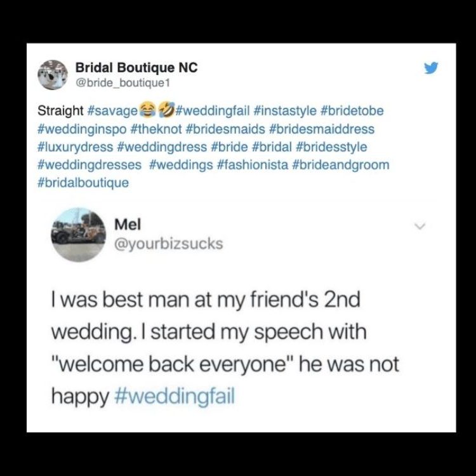The height and width of the screenshot is (476, 476).
Task: Click #weddingfail in Mel's quoted tweet
Action: 175,396
